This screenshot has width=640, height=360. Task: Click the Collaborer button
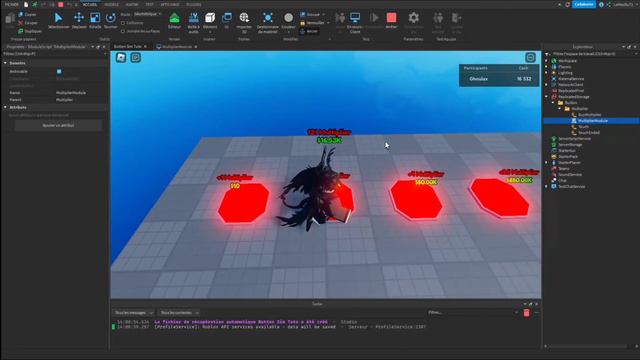coord(584,4)
